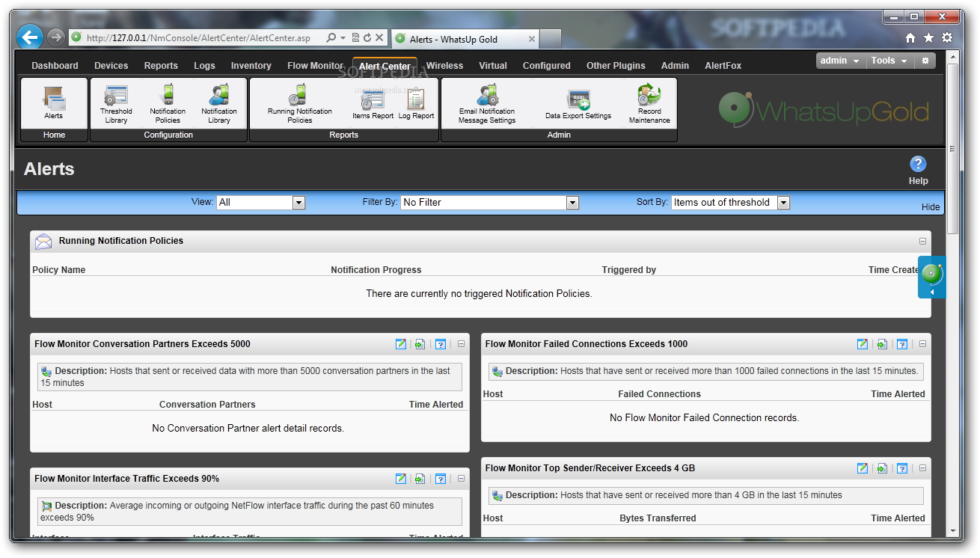Viewport: 980px width, 558px height.
Task: Click the Time Alerted column under Failed Connections
Action: 898,394
